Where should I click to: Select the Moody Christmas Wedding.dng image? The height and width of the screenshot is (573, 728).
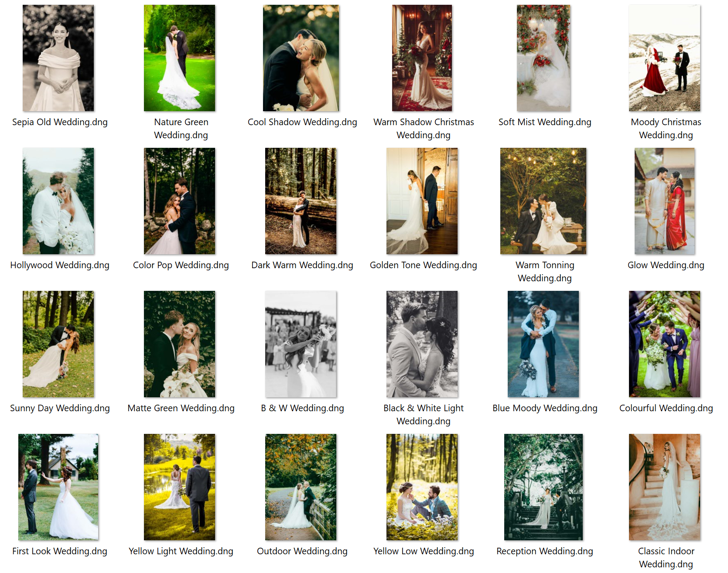coord(664,58)
